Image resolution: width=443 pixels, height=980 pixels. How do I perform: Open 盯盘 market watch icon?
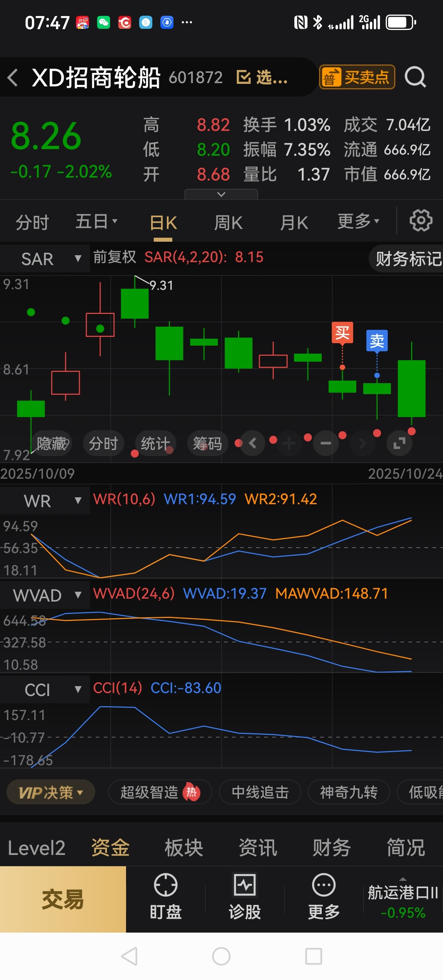pyautogui.click(x=165, y=896)
